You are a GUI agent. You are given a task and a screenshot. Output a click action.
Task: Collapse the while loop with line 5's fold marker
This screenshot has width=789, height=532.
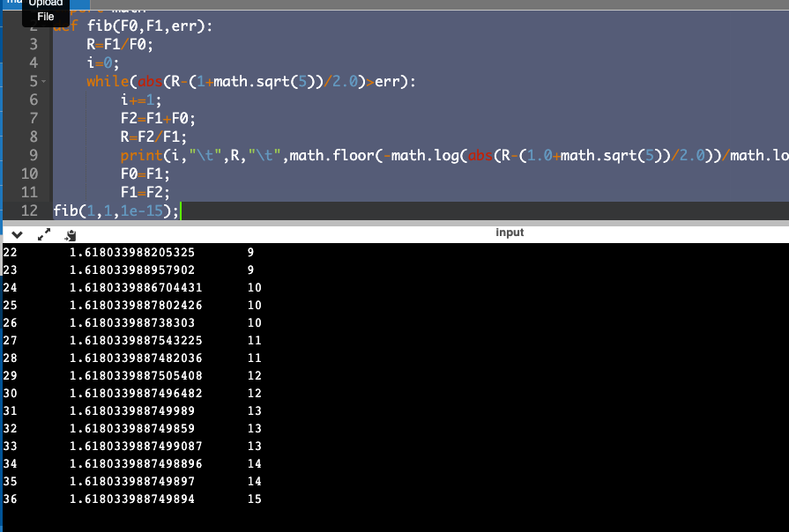click(x=42, y=81)
